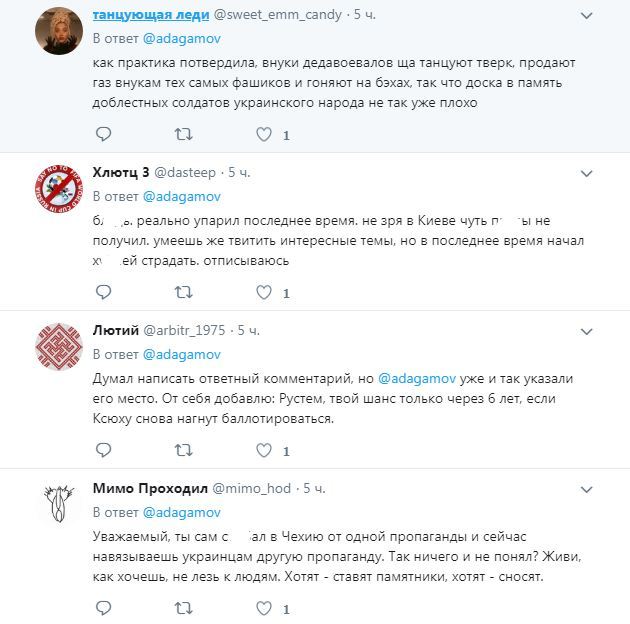
Task: Like the tweet by @dasteep
Action: (264, 292)
